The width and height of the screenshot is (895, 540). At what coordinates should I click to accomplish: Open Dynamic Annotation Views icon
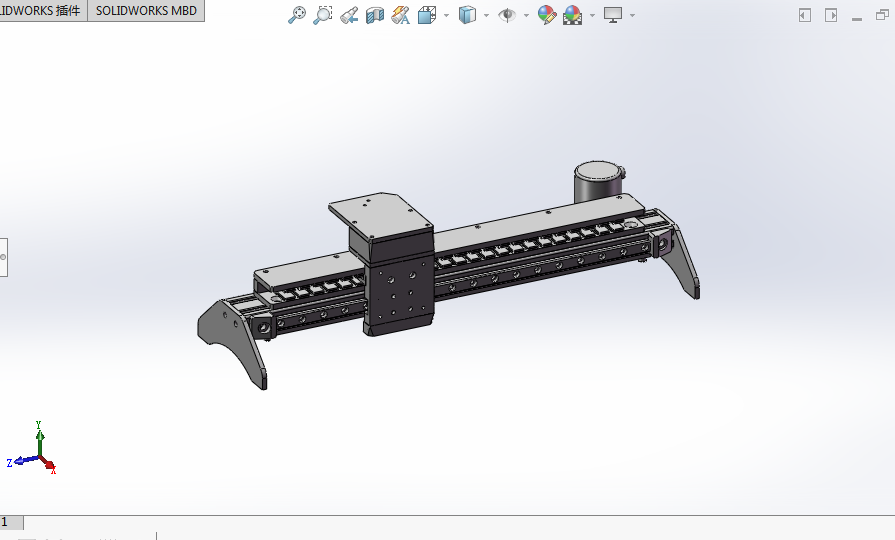[x=401, y=15]
